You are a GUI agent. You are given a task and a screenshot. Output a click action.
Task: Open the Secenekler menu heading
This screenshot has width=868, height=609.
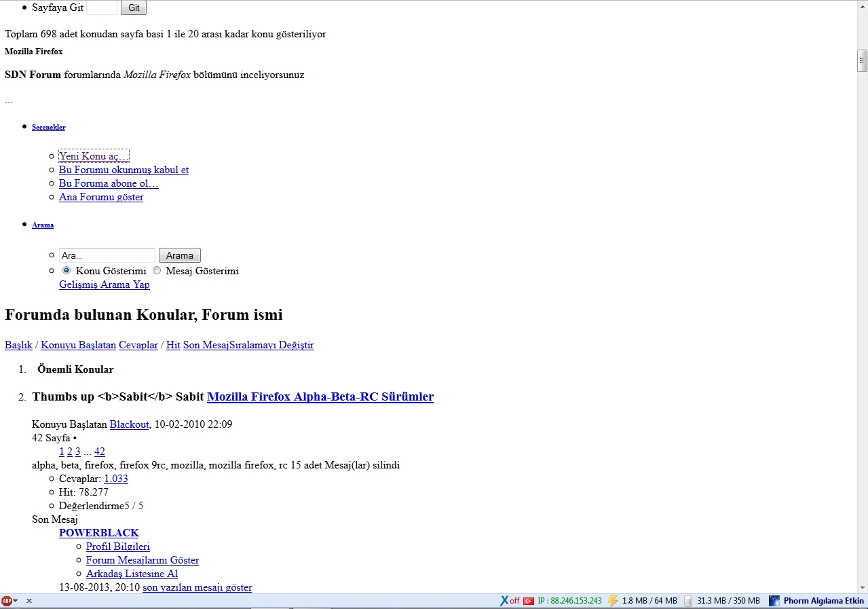click(x=49, y=127)
